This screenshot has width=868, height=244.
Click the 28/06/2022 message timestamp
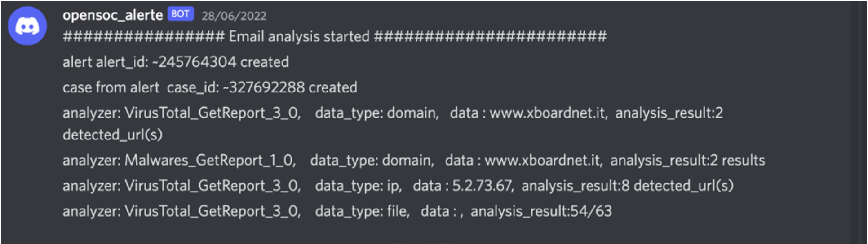pyautogui.click(x=234, y=16)
